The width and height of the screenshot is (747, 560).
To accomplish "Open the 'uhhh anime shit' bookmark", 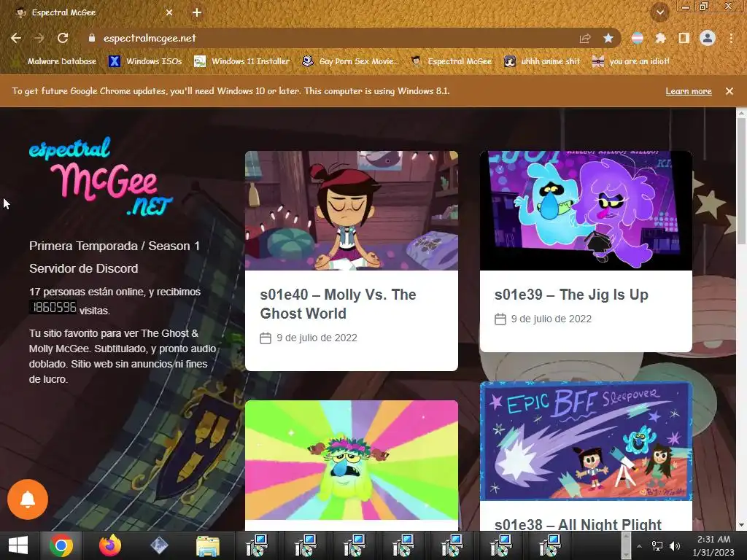I will tap(543, 61).
